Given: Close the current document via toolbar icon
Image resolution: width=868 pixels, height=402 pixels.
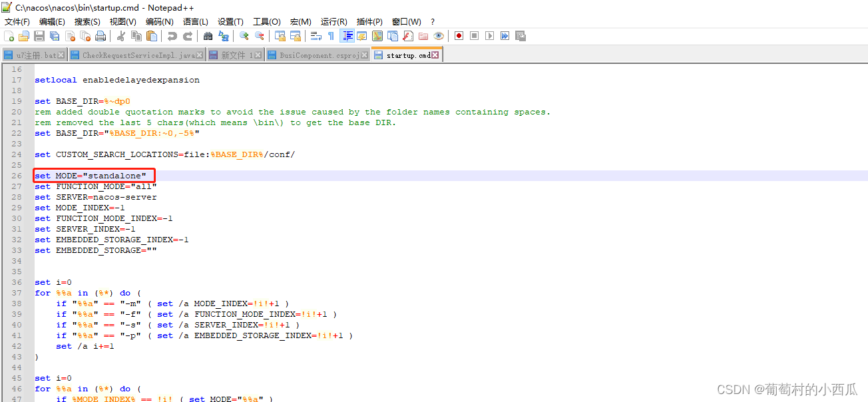Looking at the screenshot, I should point(70,36).
